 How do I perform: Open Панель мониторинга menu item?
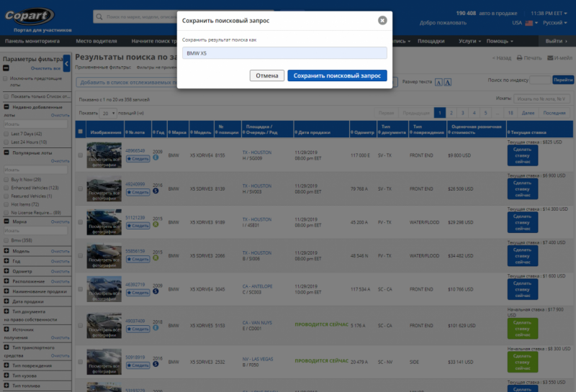32,41
